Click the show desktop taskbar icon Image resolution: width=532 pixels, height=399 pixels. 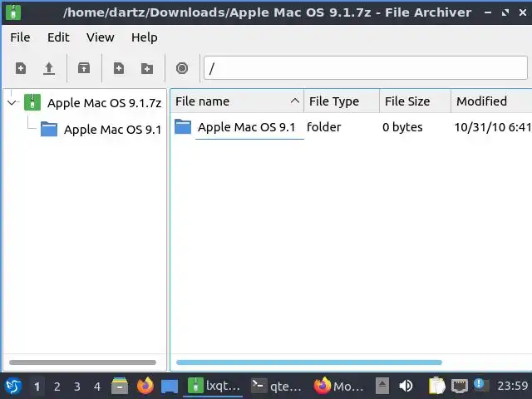(170, 386)
